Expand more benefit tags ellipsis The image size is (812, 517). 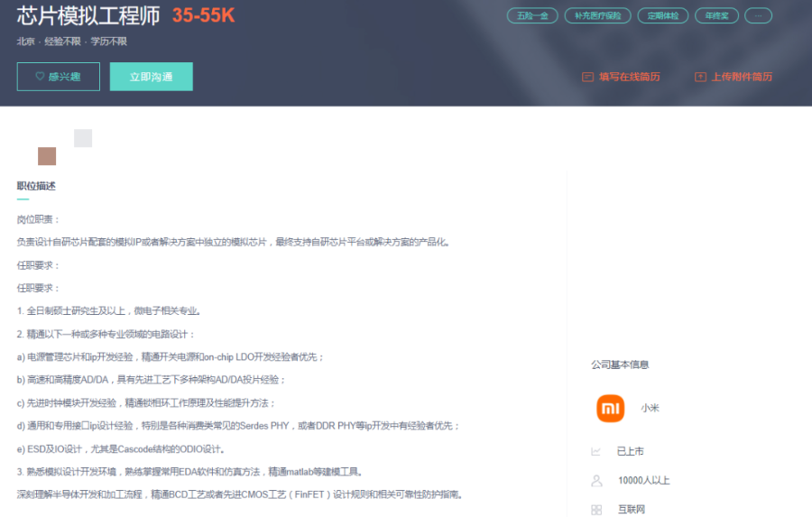[758, 16]
